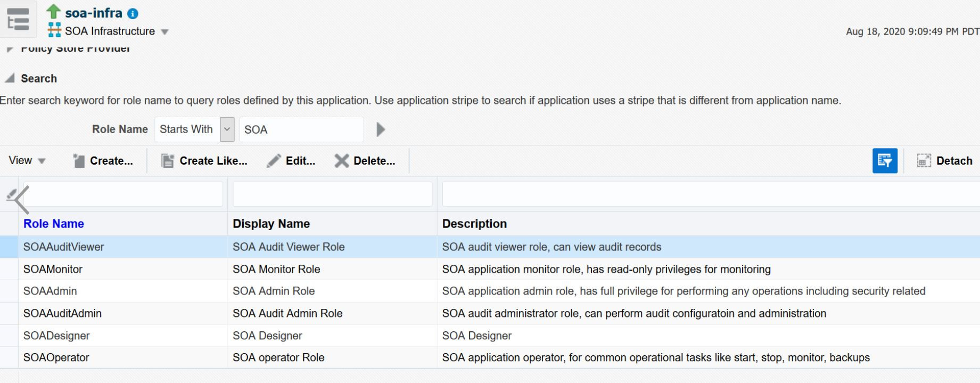Sort by Role Name column header

coord(54,224)
